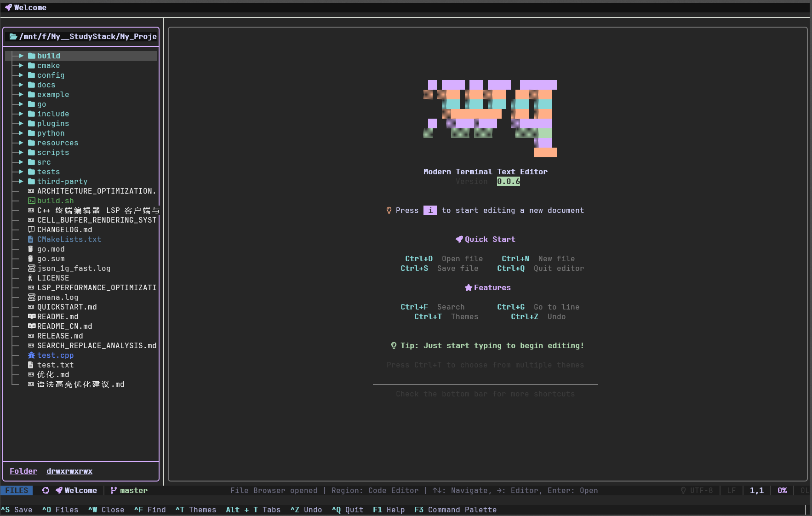Click the sync icon in status bar

(46, 490)
